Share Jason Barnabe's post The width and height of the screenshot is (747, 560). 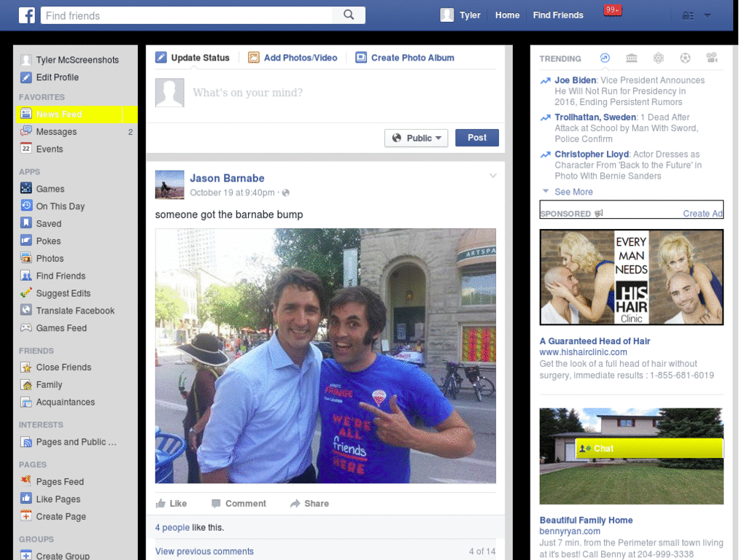[x=309, y=503]
